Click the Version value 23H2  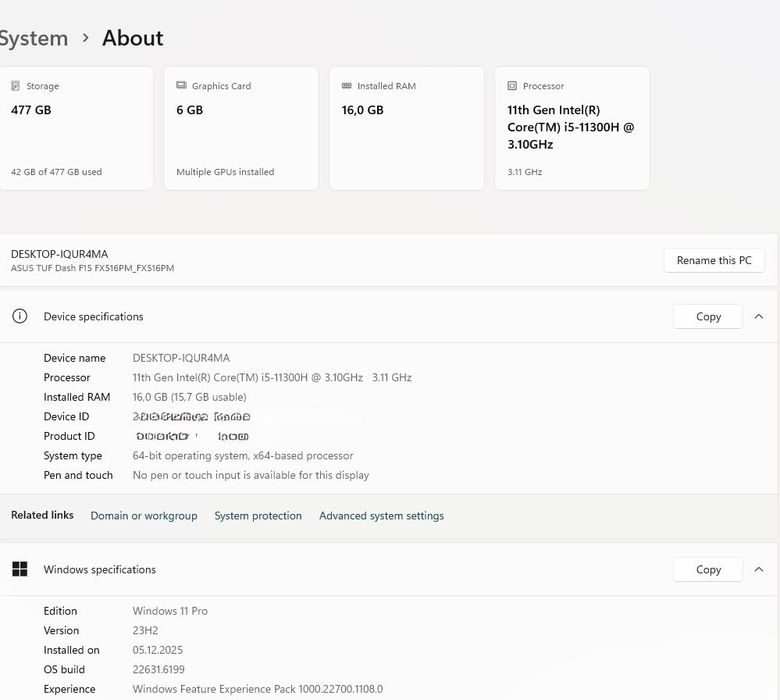coord(145,630)
